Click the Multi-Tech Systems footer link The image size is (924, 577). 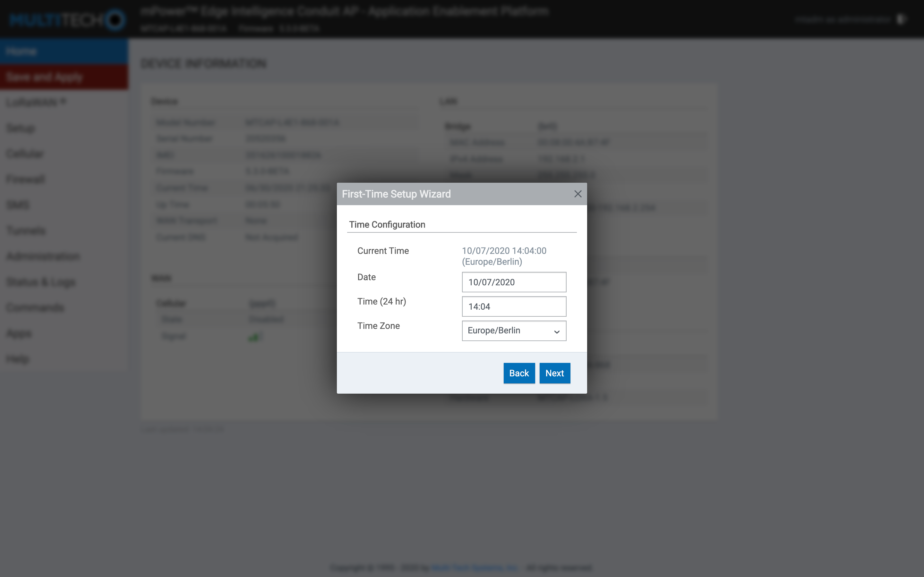tap(474, 567)
